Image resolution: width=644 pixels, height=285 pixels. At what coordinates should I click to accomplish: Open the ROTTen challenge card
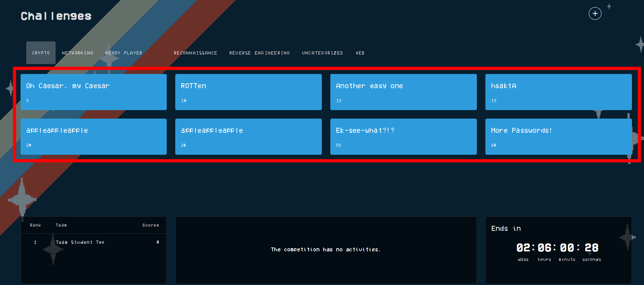pyautogui.click(x=249, y=92)
